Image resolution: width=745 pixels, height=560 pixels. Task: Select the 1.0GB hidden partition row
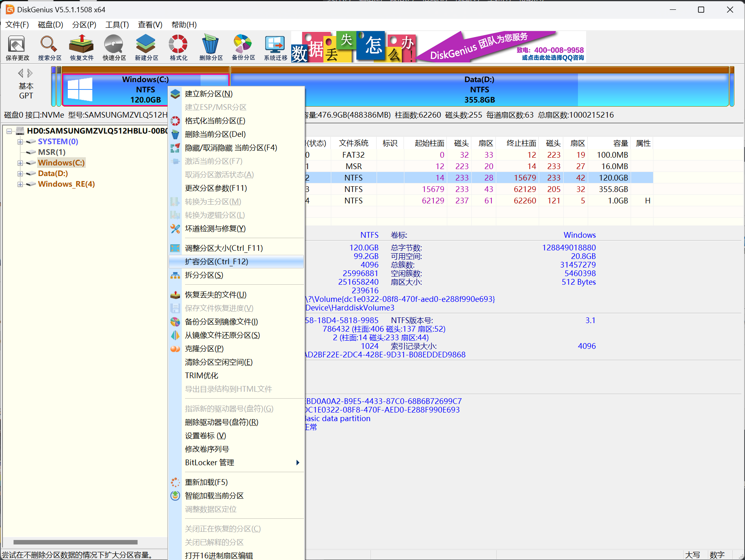479,201
